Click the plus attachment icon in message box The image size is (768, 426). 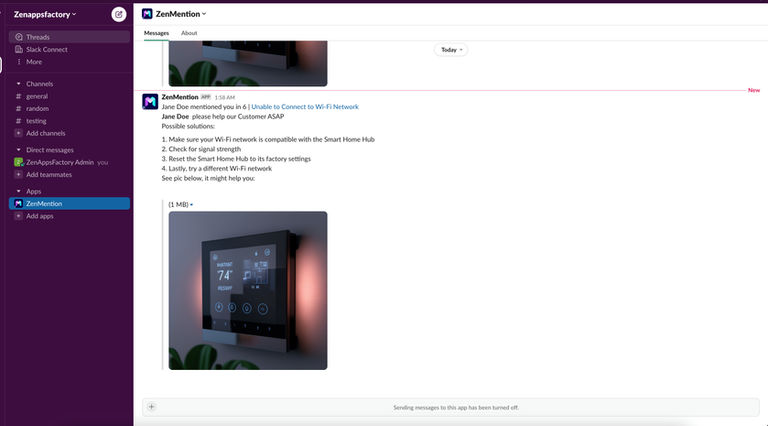[151, 407]
